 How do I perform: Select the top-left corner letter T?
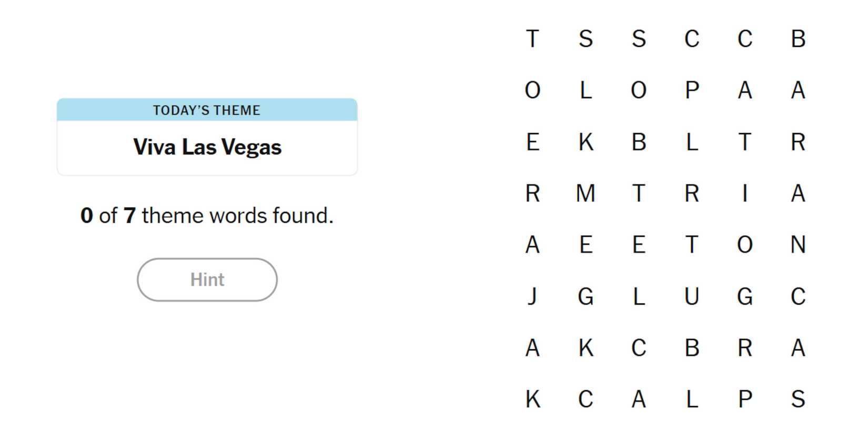(x=532, y=38)
